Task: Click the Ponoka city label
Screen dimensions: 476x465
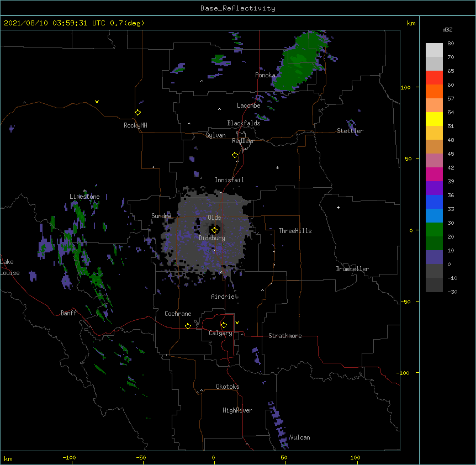Action: [x=265, y=75]
